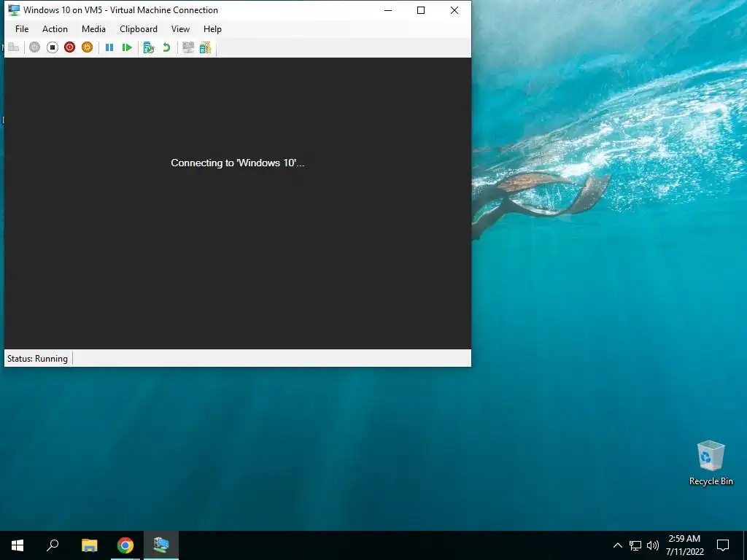The width and height of the screenshot is (747, 560).
Task: Click the network icon in system tray
Action: [635, 545]
